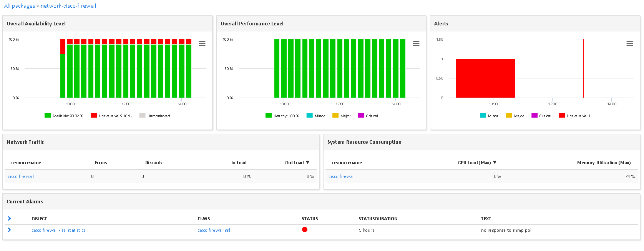Click the large red Unavailable bar in Alerts
This screenshot has height=251, width=644.
(485, 78)
